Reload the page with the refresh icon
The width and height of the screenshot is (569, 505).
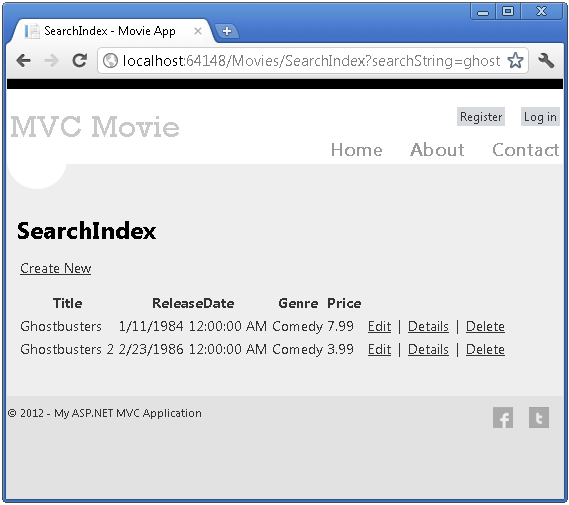tap(79, 60)
